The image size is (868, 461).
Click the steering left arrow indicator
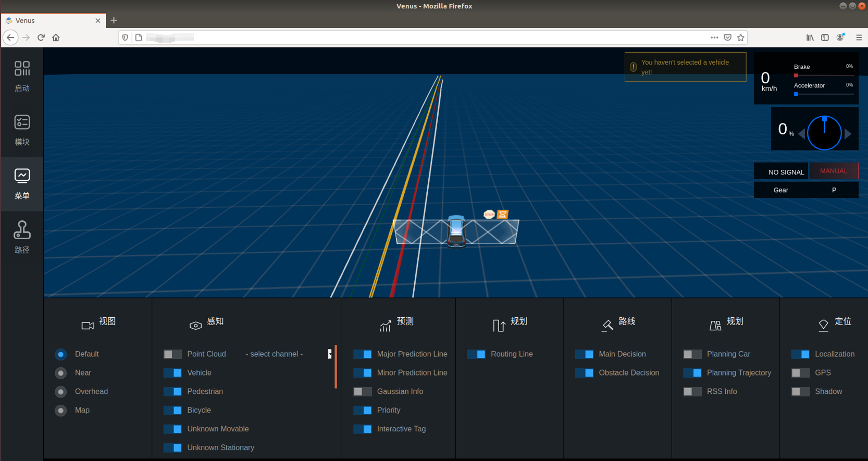(x=801, y=134)
